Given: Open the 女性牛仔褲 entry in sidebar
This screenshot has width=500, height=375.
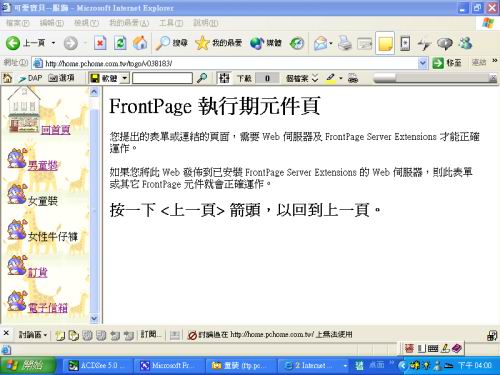Looking at the screenshot, I should pyautogui.click(x=53, y=237).
